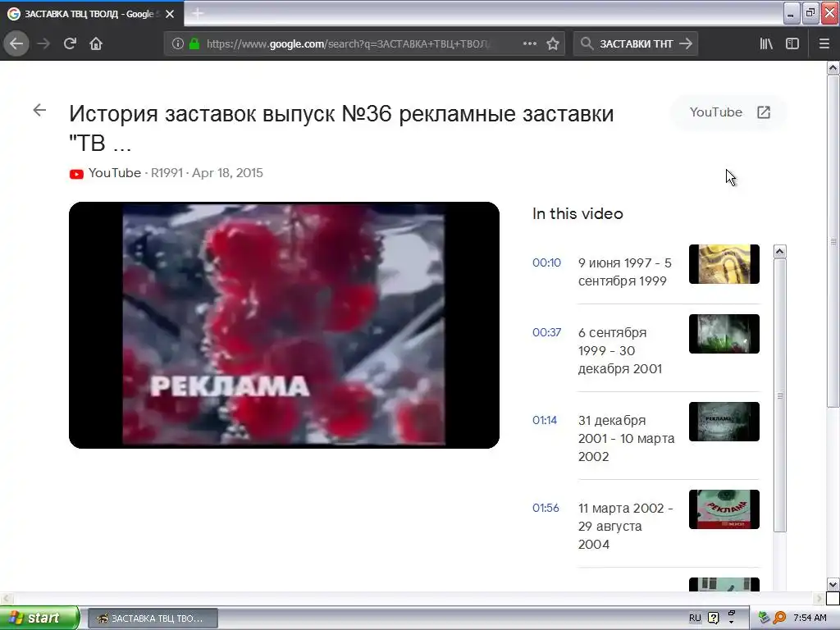The height and width of the screenshot is (630, 840).
Task: Click the 00:37 chapter dark green thumbnail
Action: (724, 334)
